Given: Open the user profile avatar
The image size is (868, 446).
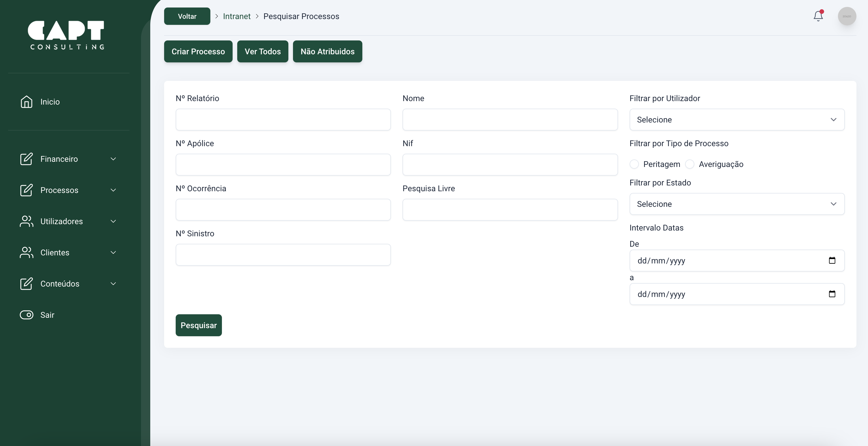Looking at the screenshot, I should coord(847,16).
